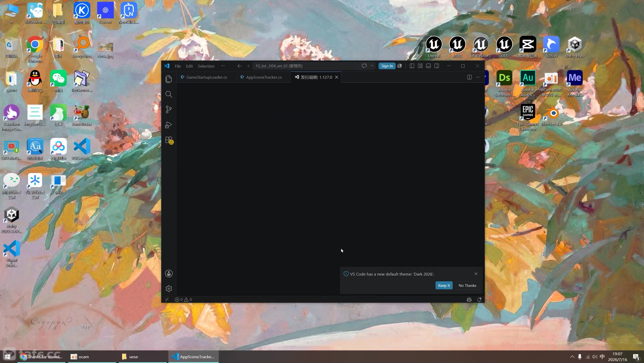Open problems via errors and warnings counter
This screenshot has width=644, height=363.
(x=183, y=299)
